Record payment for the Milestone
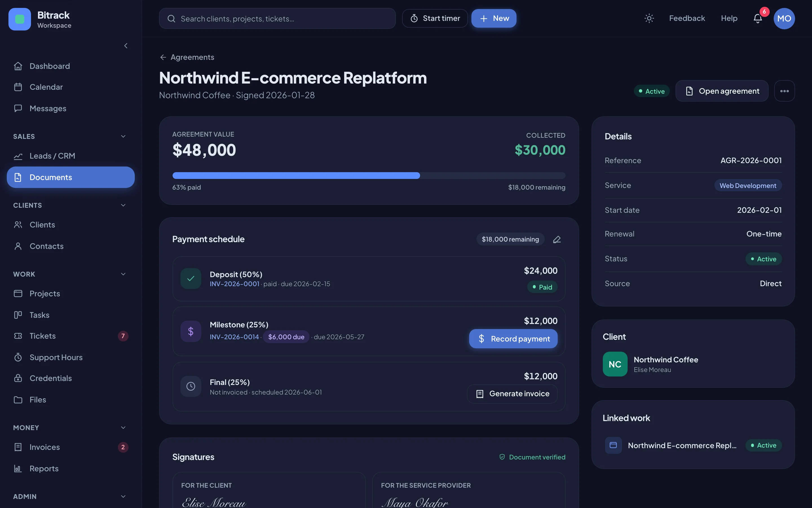Image resolution: width=812 pixels, height=508 pixels. point(513,339)
